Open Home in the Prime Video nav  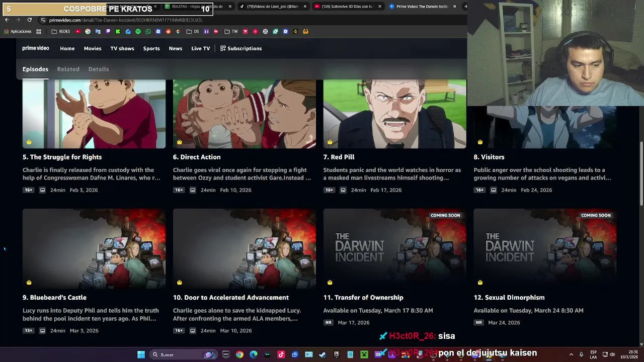click(x=67, y=48)
